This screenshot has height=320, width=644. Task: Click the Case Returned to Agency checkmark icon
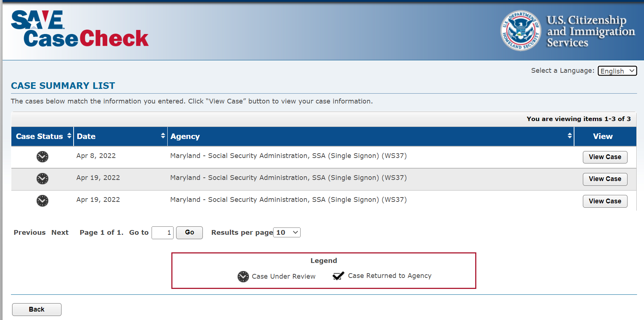(338, 276)
